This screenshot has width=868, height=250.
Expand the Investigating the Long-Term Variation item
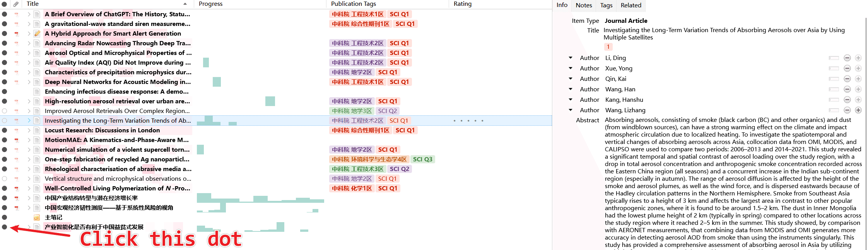tap(29, 121)
